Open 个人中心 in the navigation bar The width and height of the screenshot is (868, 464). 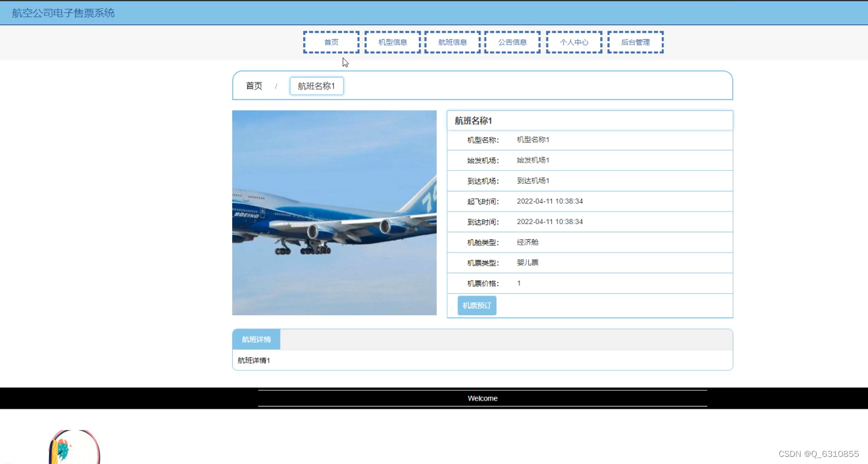pos(574,43)
